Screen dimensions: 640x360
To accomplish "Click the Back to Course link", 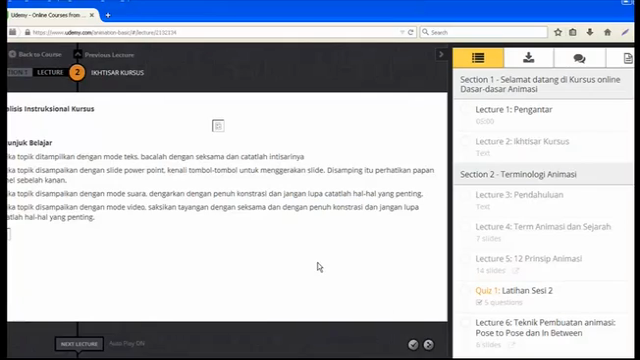I will (x=36, y=54).
